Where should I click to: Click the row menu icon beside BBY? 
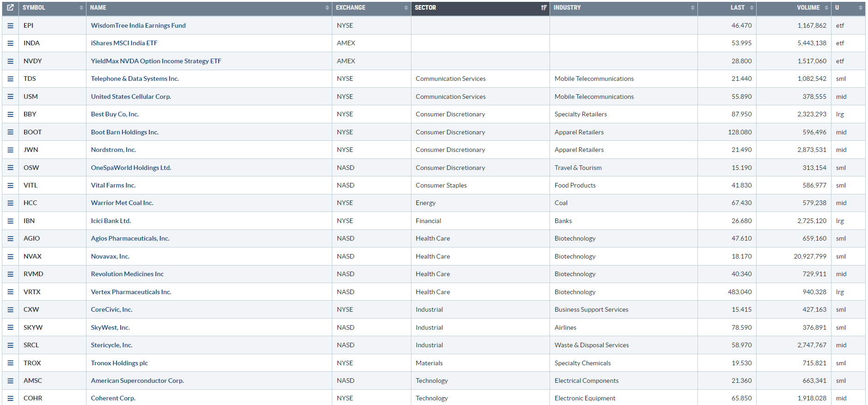click(x=10, y=115)
